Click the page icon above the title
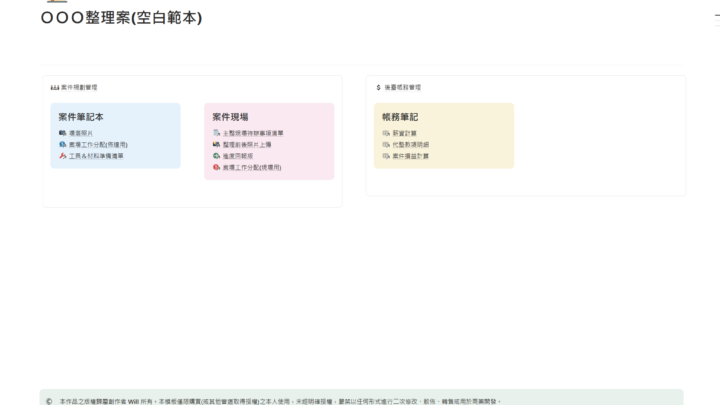This screenshot has height=405, width=720. 56,2
